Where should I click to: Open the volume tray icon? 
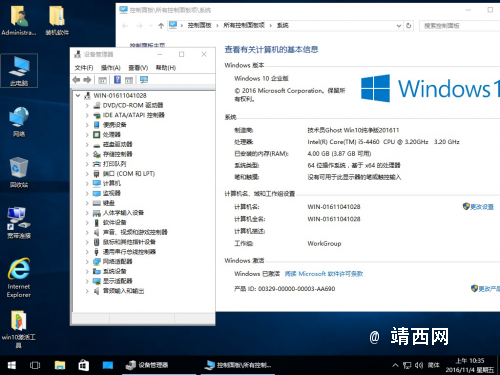419,365
